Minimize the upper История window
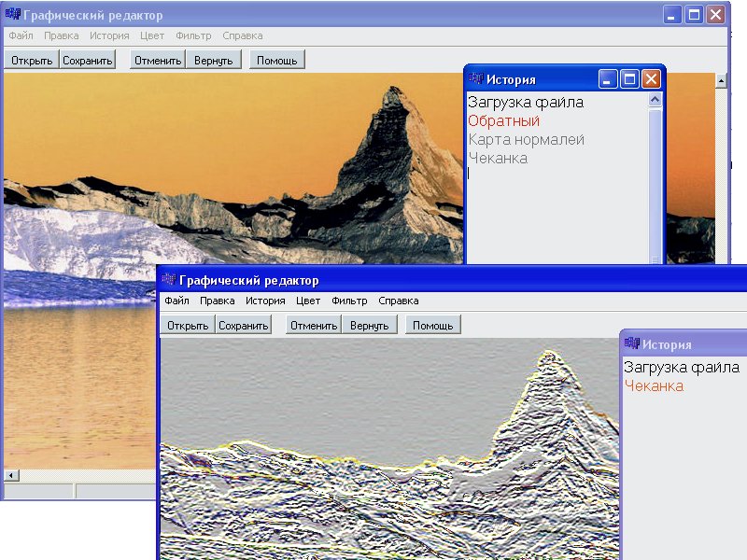747x560 pixels. tap(608, 79)
